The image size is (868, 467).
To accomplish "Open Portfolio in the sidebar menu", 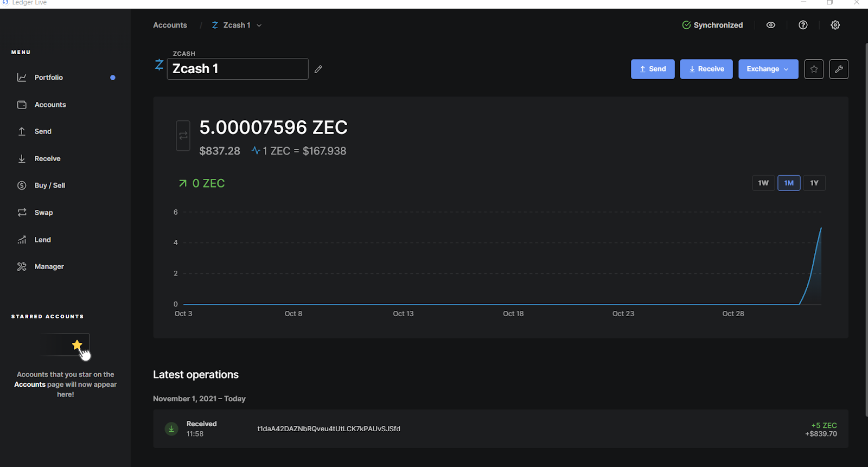I will point(48,78).
